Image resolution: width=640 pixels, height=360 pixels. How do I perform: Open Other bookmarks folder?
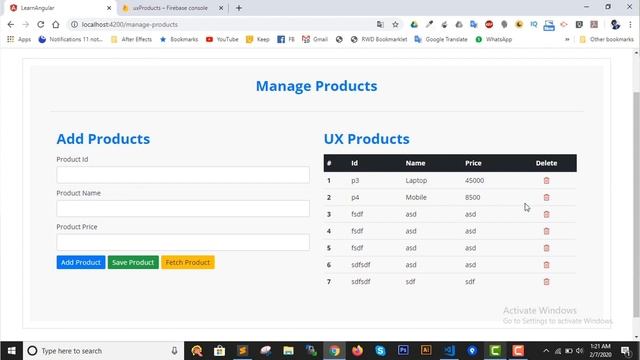coord(607,40)
